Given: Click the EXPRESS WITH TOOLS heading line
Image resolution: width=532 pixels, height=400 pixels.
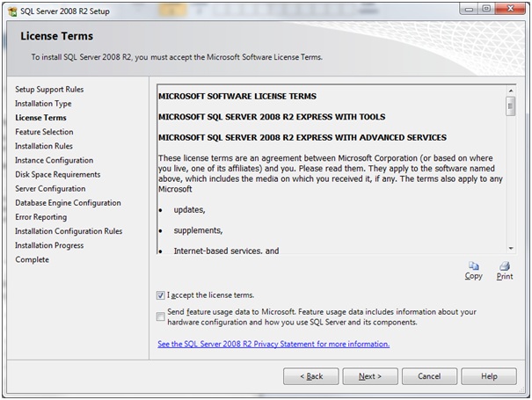Looking at the screenshot, I should click(272, 117).
